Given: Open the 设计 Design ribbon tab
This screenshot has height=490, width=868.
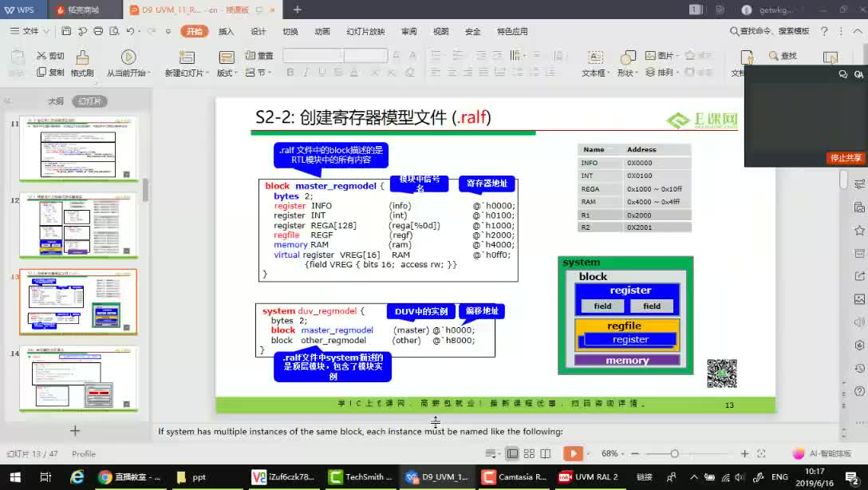Looking at the screenshot, I should pyautogui.click(x=258, y=32).
